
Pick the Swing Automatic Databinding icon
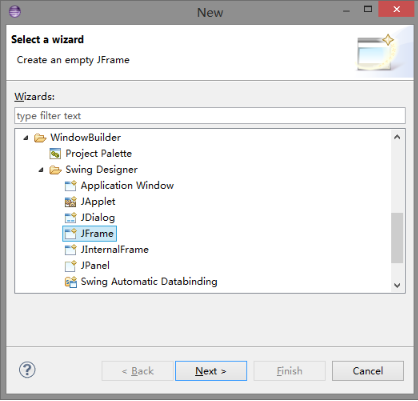[x=70, y=282]
